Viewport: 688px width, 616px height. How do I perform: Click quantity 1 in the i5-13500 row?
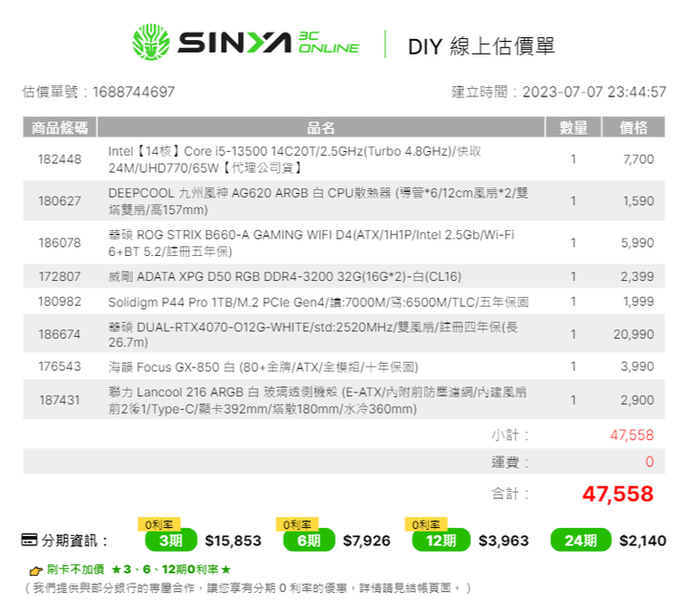pyautogui.click(x=573, y=159)
